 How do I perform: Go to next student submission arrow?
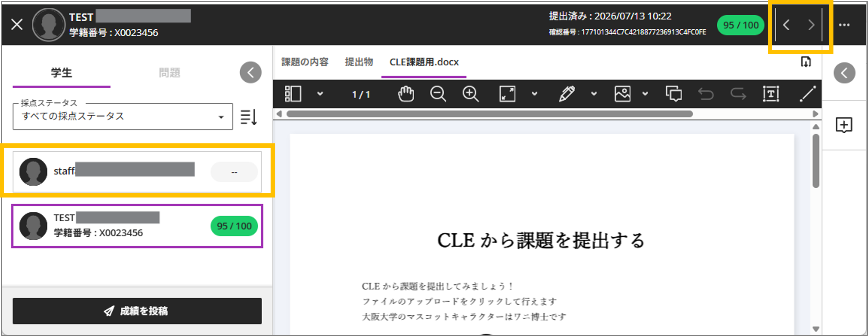tap(811, 24)
